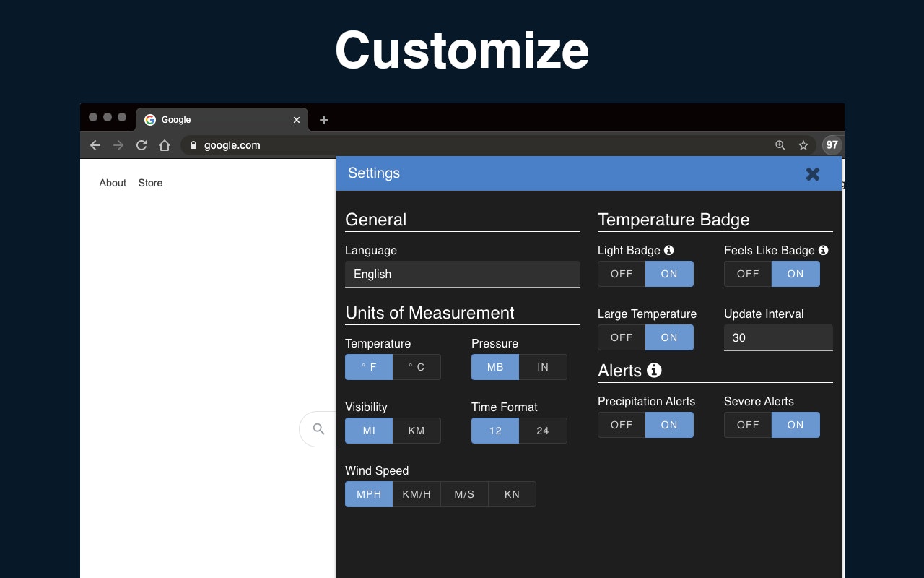Image resolution: width=924 pixels, height=578 pixels.
Task: Click the home icon in the browser
Action: (165, 144)
